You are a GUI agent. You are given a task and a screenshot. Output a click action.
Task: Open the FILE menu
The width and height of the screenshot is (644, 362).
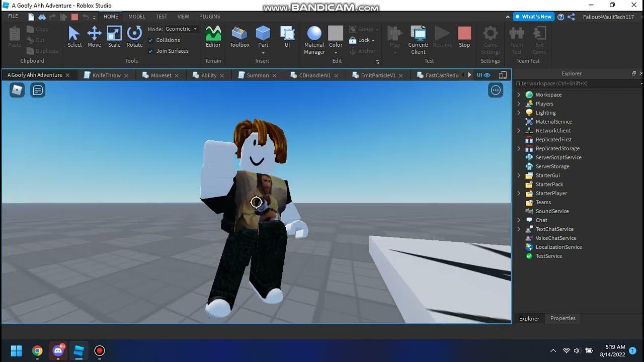(x=13, y=17)
